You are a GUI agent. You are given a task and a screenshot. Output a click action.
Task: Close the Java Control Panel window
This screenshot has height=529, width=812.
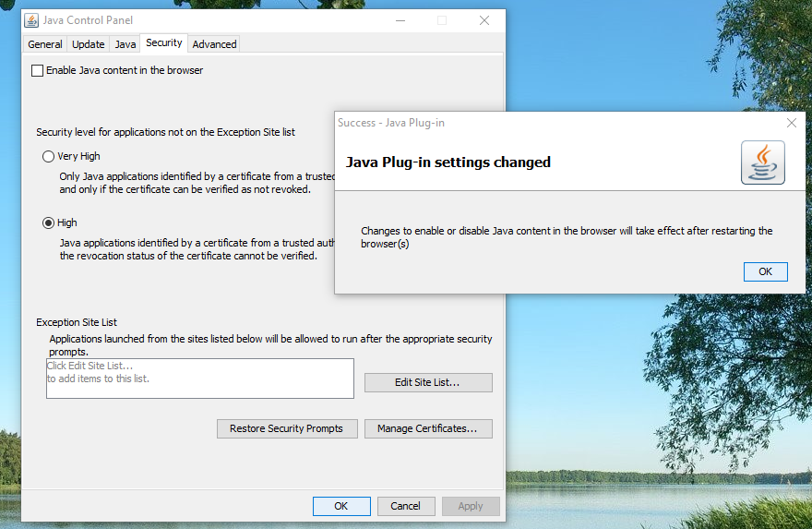pyautogui.click(x=484, y=20)
